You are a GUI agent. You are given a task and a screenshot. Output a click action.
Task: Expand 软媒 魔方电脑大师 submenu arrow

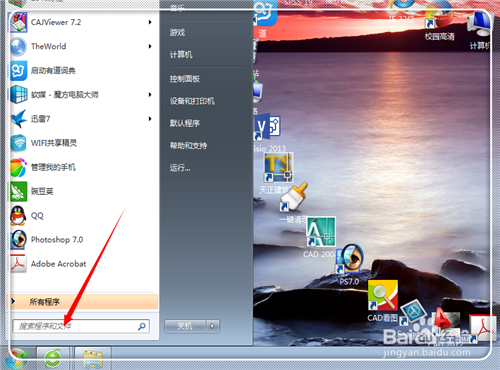[x=150, y=95]
